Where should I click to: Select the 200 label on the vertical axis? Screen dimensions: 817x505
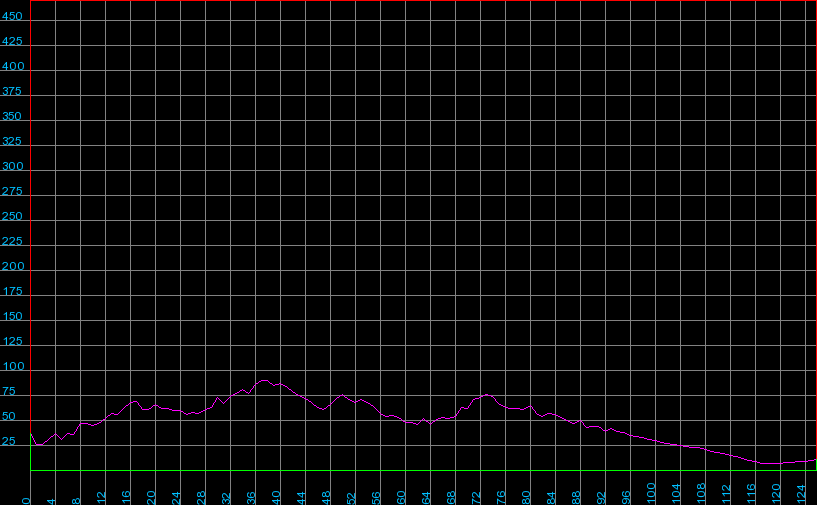click(x=14, y=267)
